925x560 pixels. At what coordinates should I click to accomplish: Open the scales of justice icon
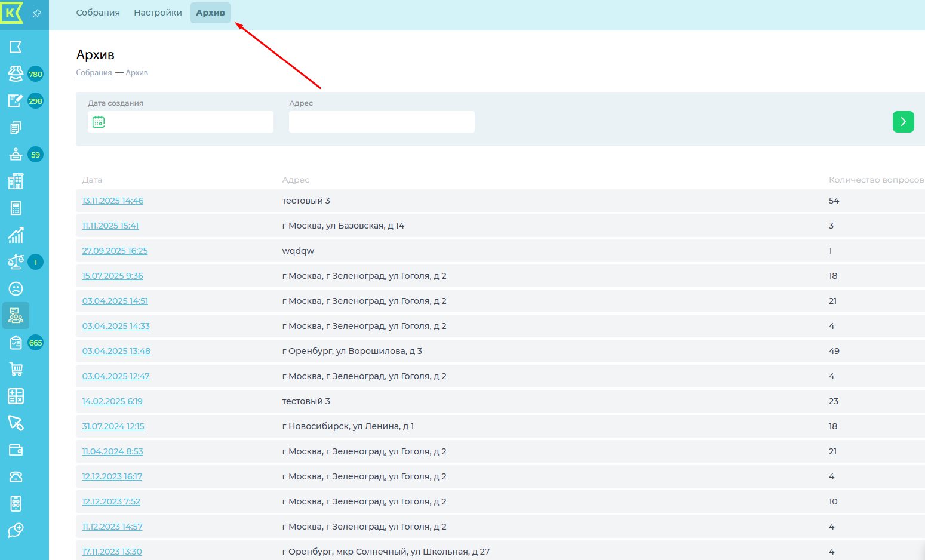(x=16, y=262)
